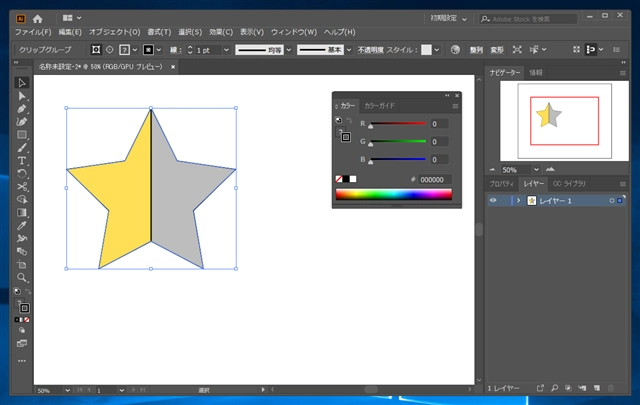Click Locate Object magnifier in Layers panel

[x=554, y=388]
